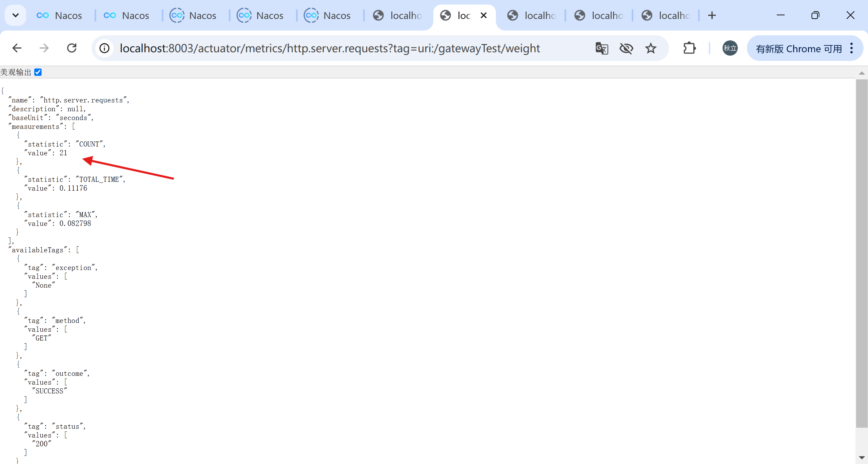Click the reload page button
This screenshot has width=868, height=464.
click(72, 48)
